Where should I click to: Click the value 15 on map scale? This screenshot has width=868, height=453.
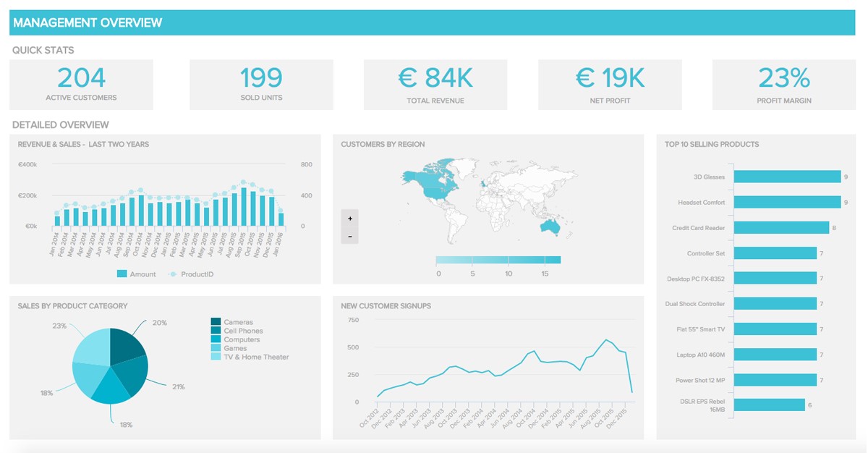tap(544, 274)
